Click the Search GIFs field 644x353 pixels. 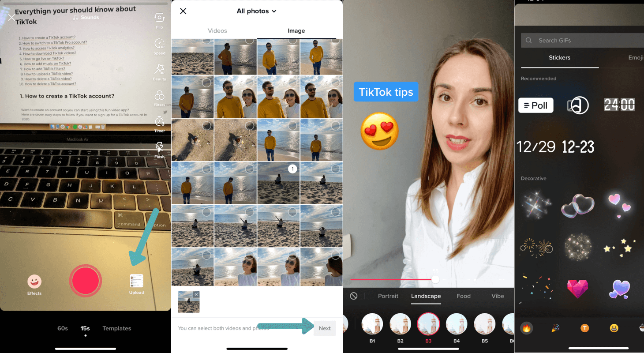click(582, 41)
